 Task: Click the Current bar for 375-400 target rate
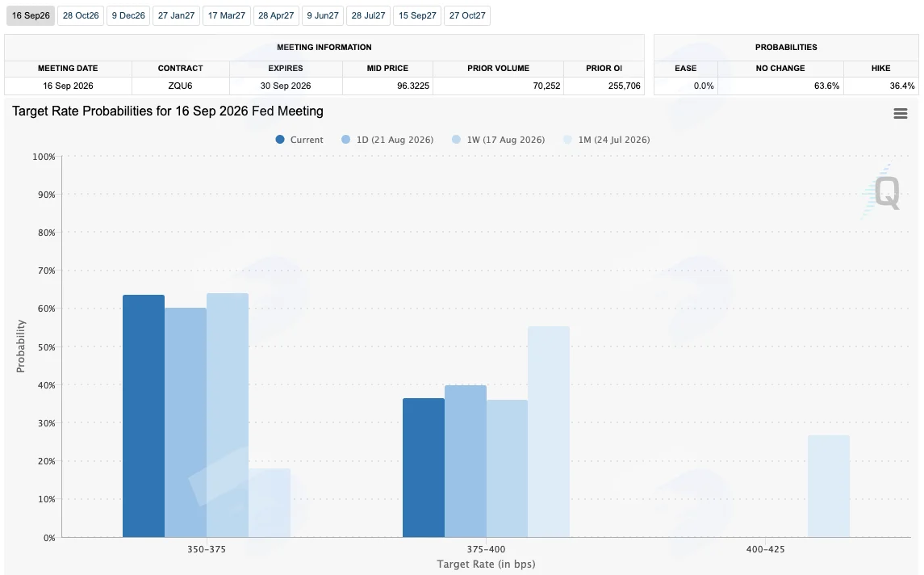[x=424, y=468]
